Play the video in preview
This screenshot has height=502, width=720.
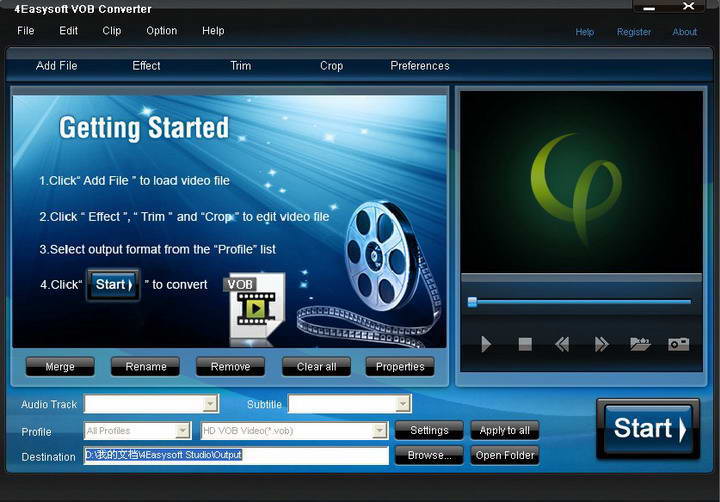point(486,344)
